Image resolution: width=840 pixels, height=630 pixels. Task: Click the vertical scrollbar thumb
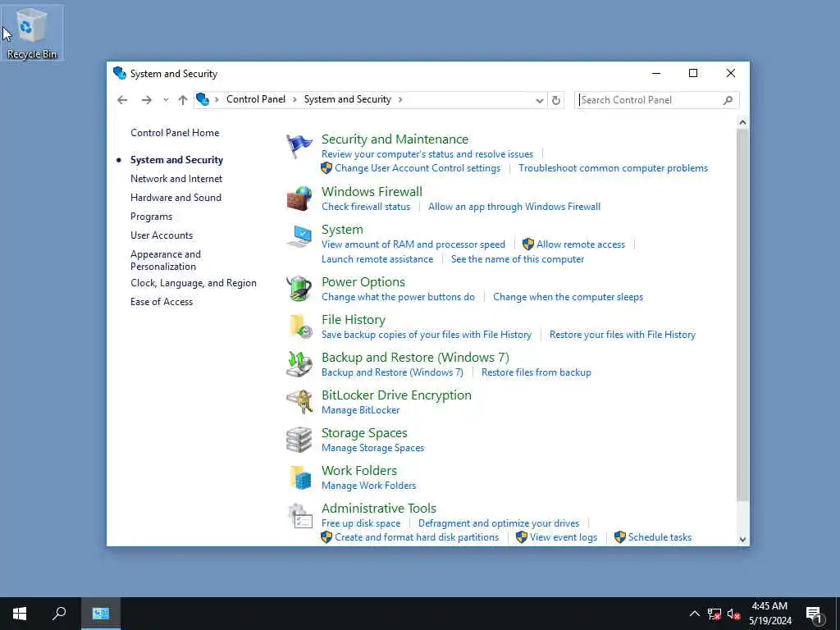(x=742, y=314)
